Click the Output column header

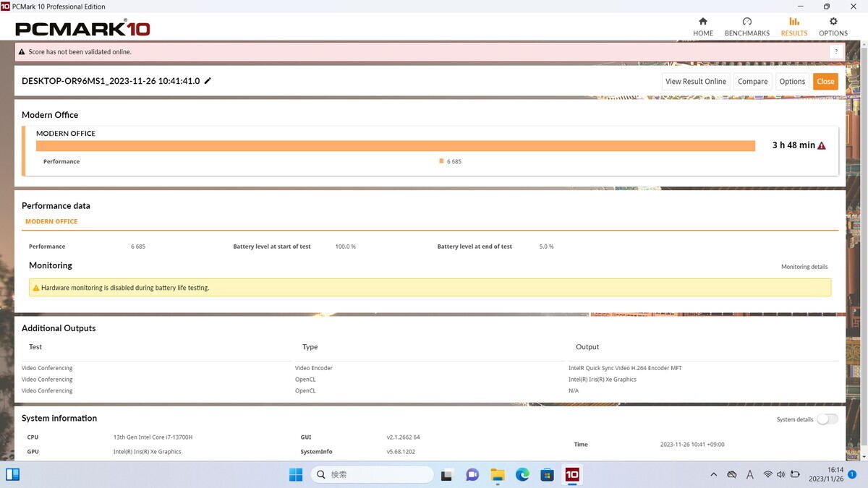point(587,347)
